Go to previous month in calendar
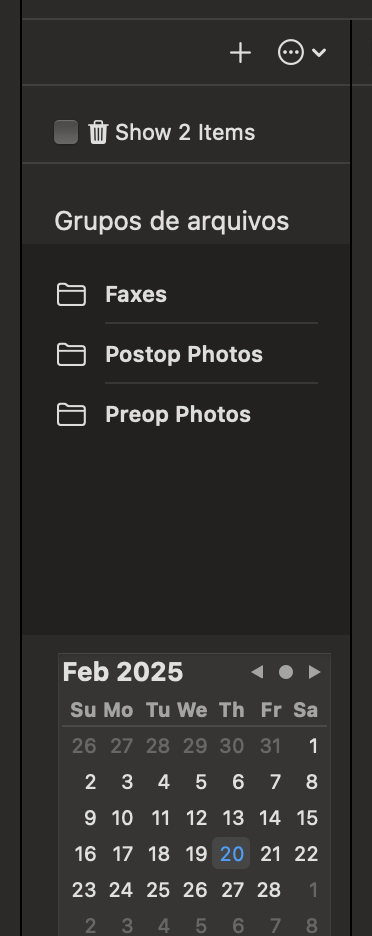Viewport: 372px width, 936px height. [257, 672]
